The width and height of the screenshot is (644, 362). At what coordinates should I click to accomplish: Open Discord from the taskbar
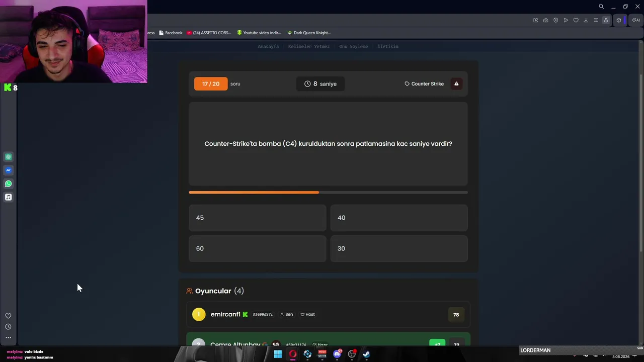337,354
